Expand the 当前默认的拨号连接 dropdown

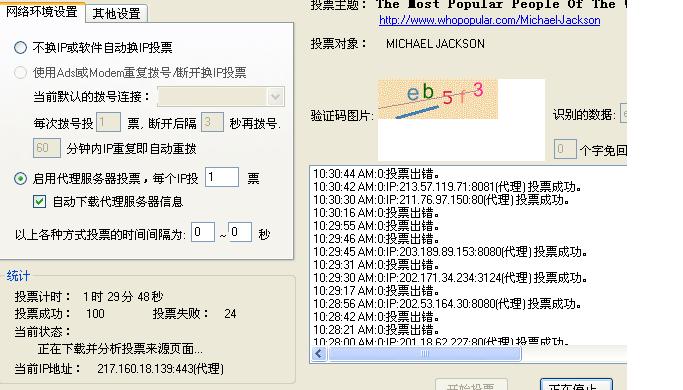tap(275, 97)
